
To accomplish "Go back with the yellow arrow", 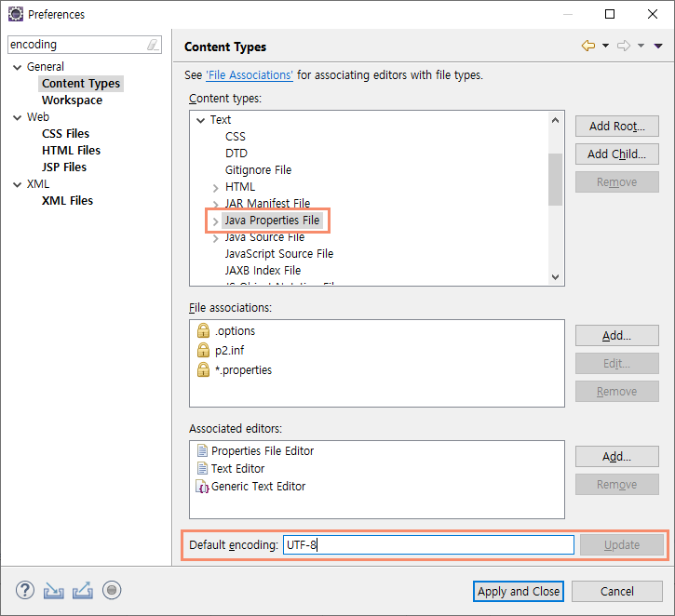I will 588,46.
